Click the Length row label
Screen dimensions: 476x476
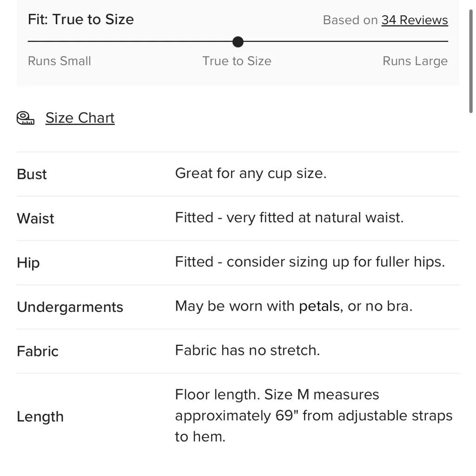tap(40, 416)
